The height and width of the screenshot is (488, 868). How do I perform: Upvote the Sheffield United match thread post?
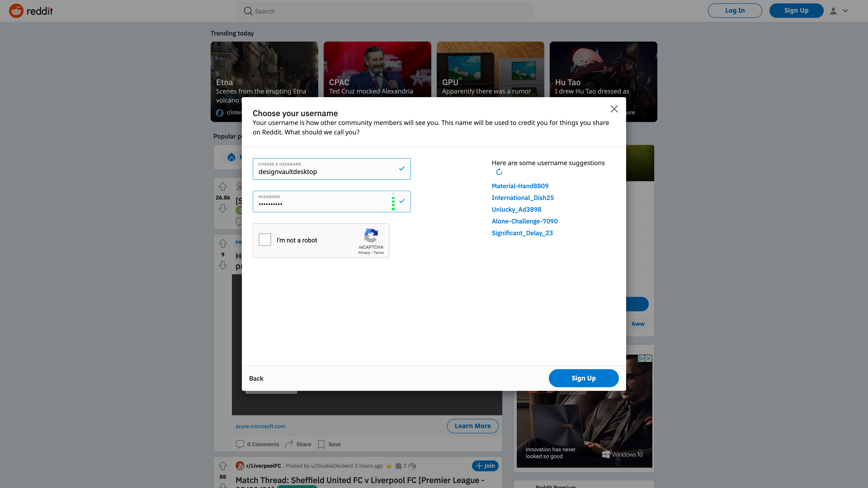pos(223,466)
